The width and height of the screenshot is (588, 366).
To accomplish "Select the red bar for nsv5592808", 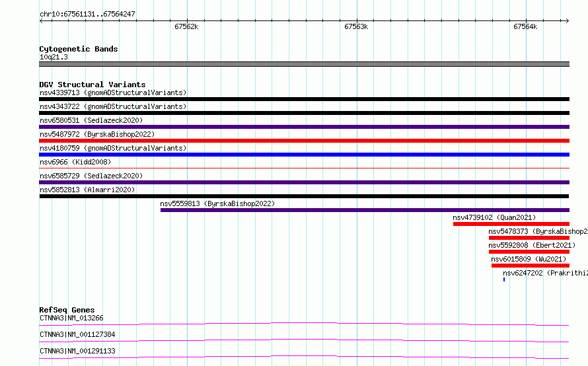I will pos(529,252).
